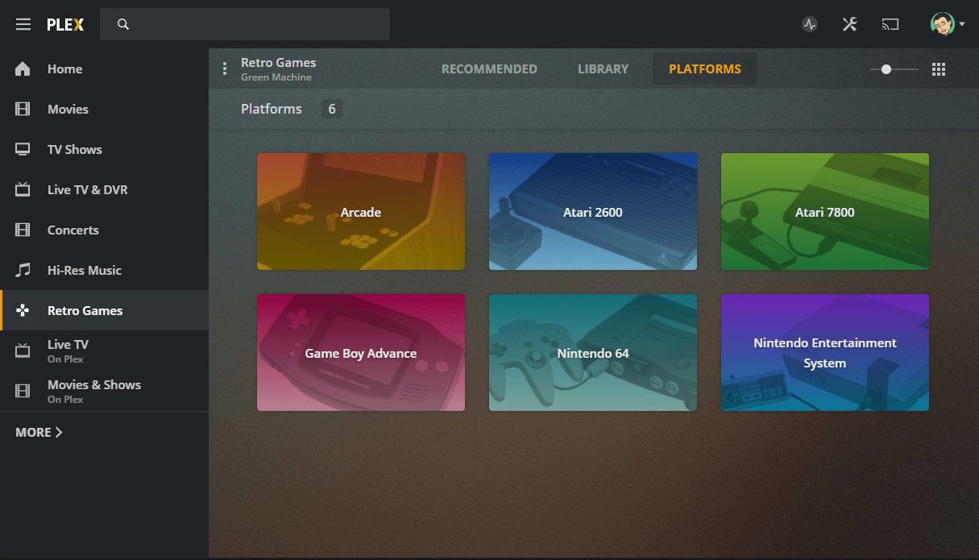Open the Activity pulse icon
Screen dimensions: 979x560
click(x=810, y=24)
